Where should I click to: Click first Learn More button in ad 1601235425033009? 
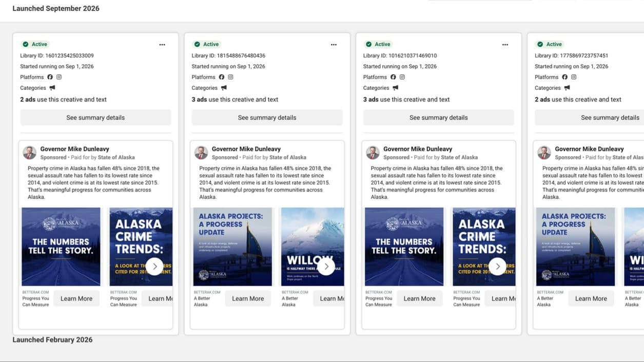click(76, 298)
